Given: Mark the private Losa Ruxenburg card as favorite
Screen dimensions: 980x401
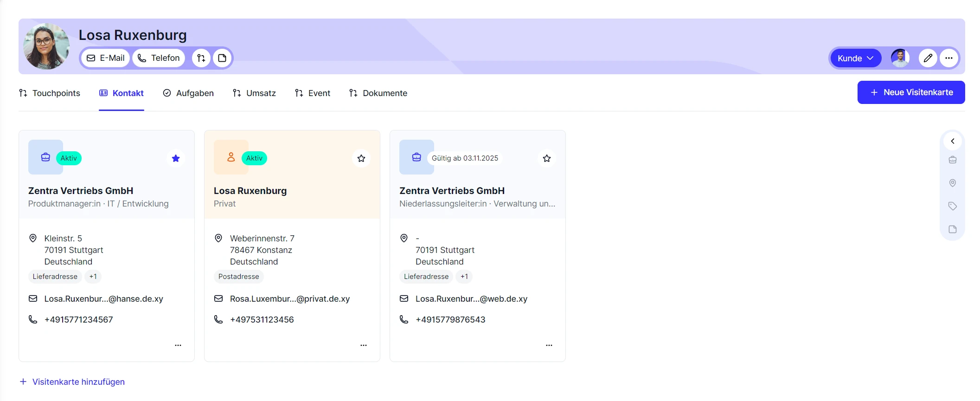Looking at the screenshot, I should [x=361, y=158].
